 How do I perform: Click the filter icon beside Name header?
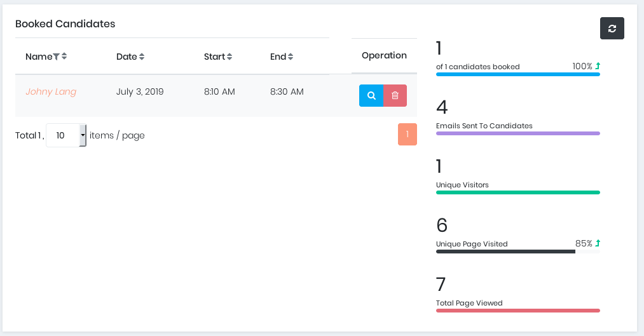pyautogui.click(x=57, y=57)
